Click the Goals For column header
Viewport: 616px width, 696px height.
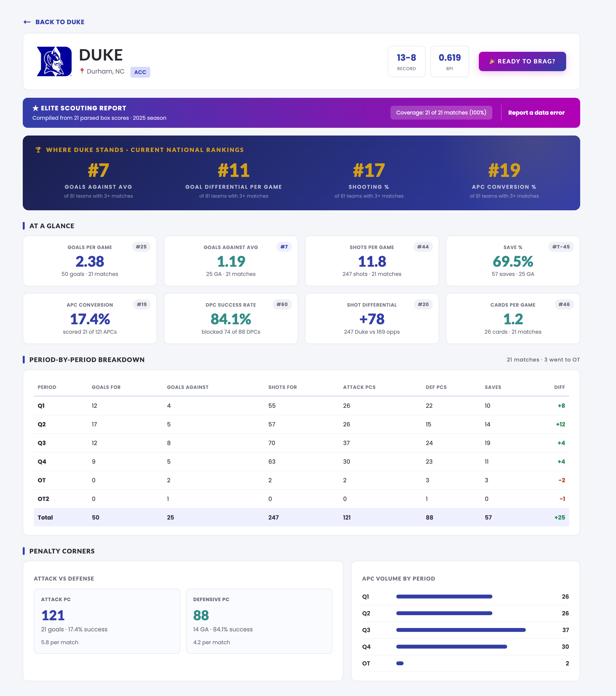[106, 387]
